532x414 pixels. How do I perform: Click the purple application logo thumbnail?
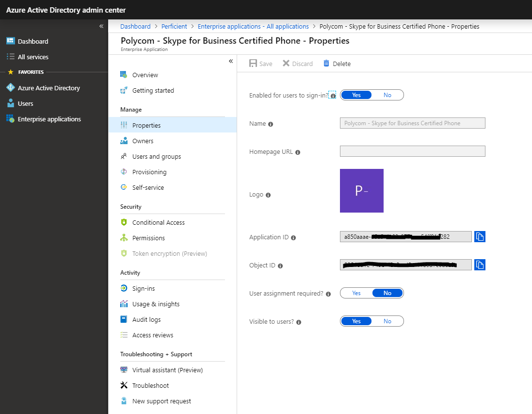click(362, 191)
